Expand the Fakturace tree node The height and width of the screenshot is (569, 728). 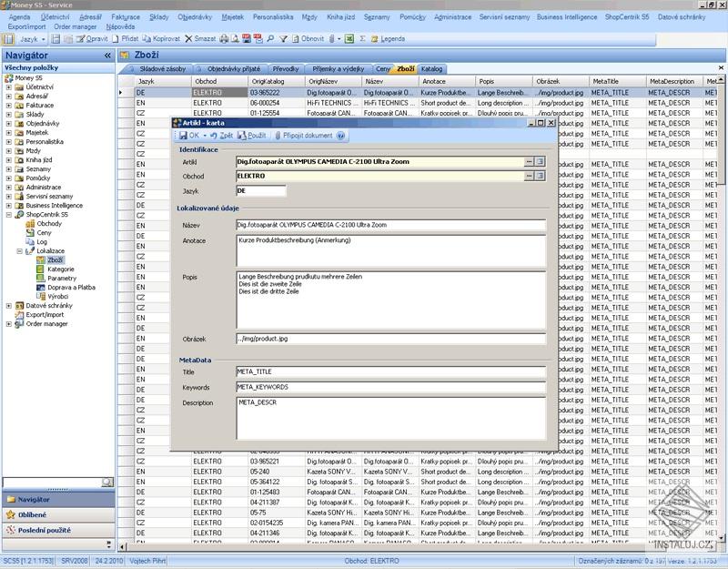[8, 106]
